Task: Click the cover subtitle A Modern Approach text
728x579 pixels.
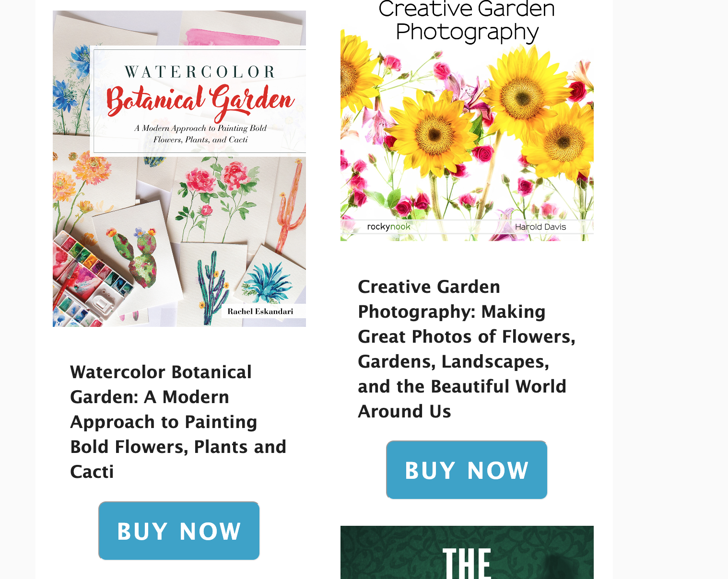Action: [200, 134]
